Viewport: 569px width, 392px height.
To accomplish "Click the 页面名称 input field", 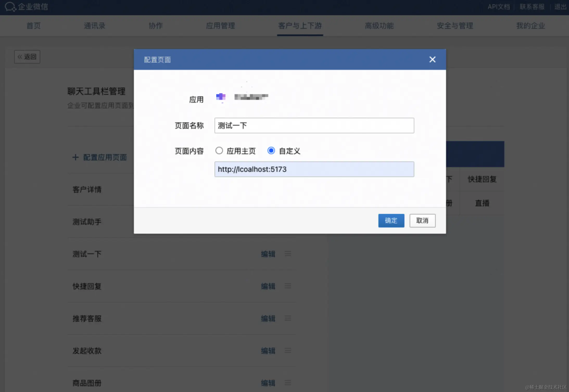I will 314,125.
